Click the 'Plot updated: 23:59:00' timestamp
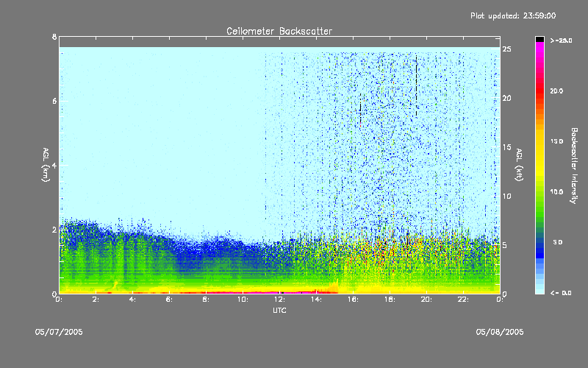This screenshot has height=368, width=588. 513,15
